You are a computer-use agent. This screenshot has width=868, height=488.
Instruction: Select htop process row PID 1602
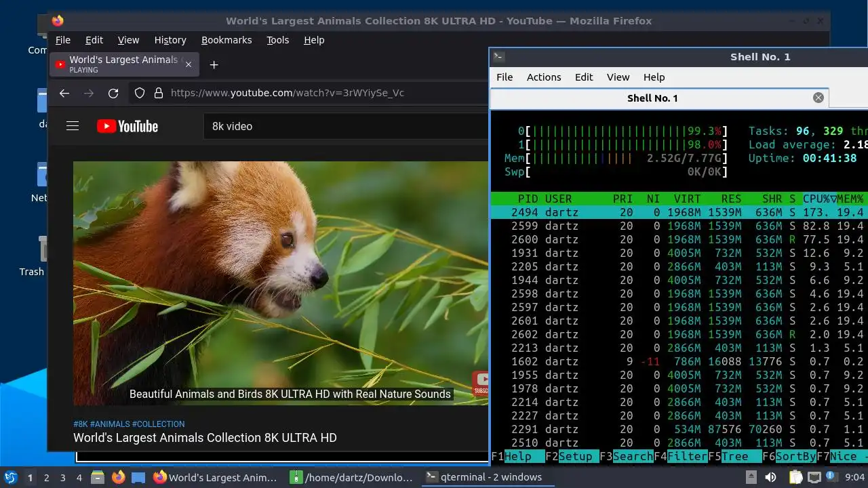[679, 361]
